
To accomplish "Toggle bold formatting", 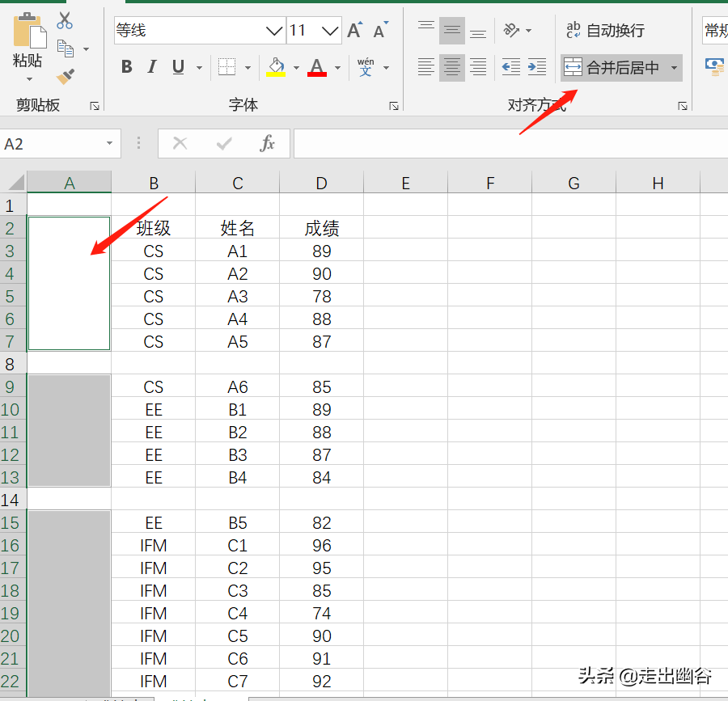I will 126,67.
